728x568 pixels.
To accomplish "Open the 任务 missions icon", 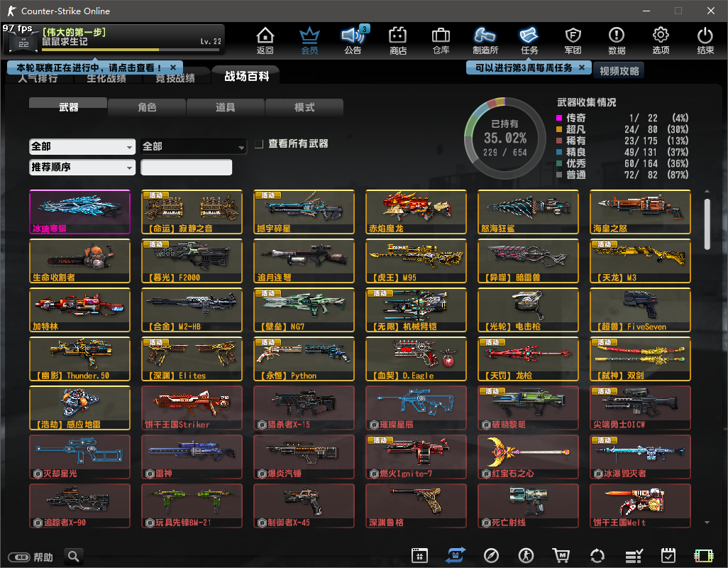I will click(529, 41).
